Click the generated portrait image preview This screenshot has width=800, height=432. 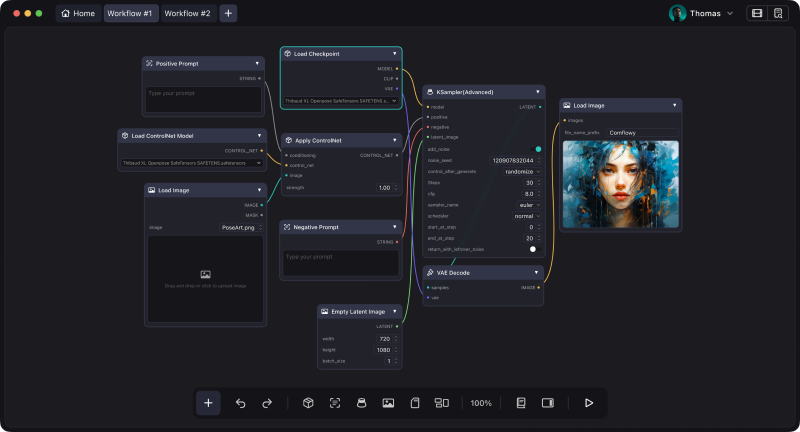[621, 184]
